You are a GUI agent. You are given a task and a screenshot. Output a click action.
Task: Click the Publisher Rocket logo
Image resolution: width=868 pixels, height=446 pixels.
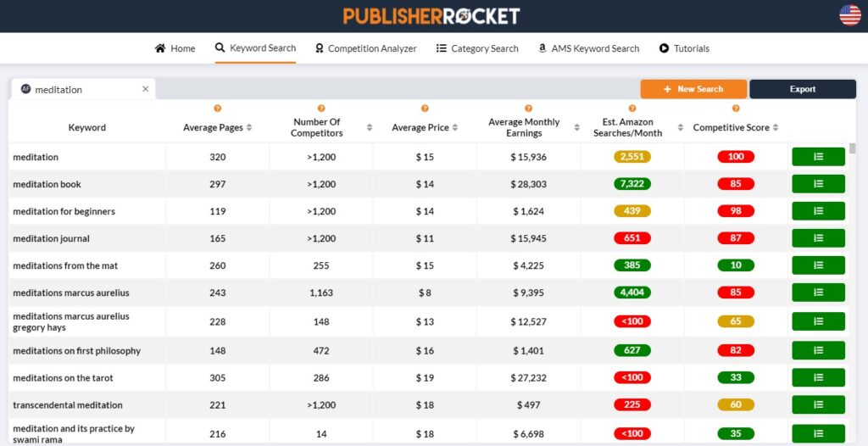[x=431, y=15]
